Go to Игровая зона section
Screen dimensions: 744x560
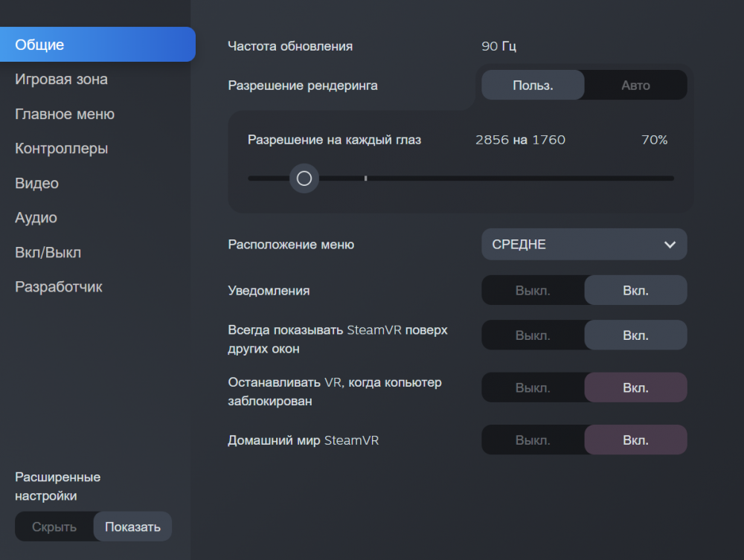click(x=61, y=80)
